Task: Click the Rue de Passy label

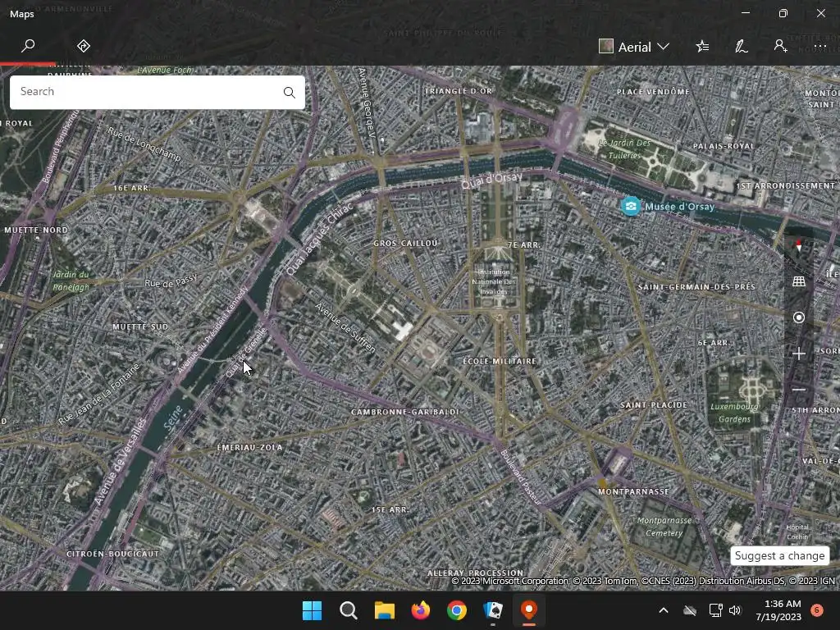Action: (171, 281)
